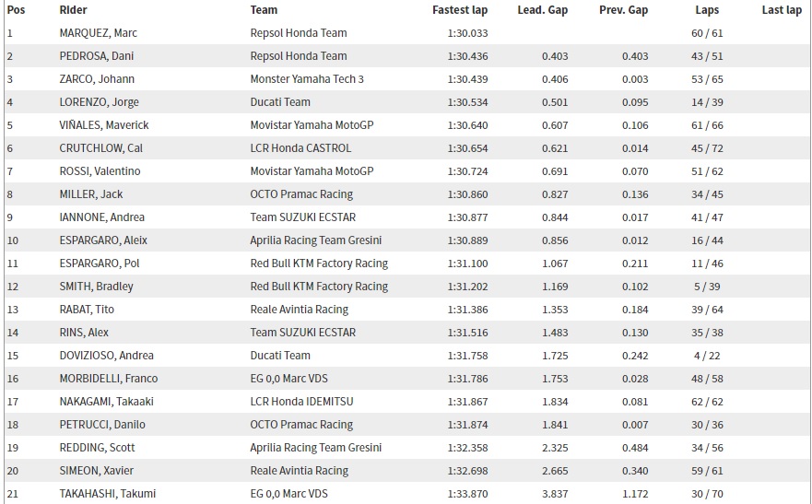Click the Prev. Gap column header

pos(622,10)
